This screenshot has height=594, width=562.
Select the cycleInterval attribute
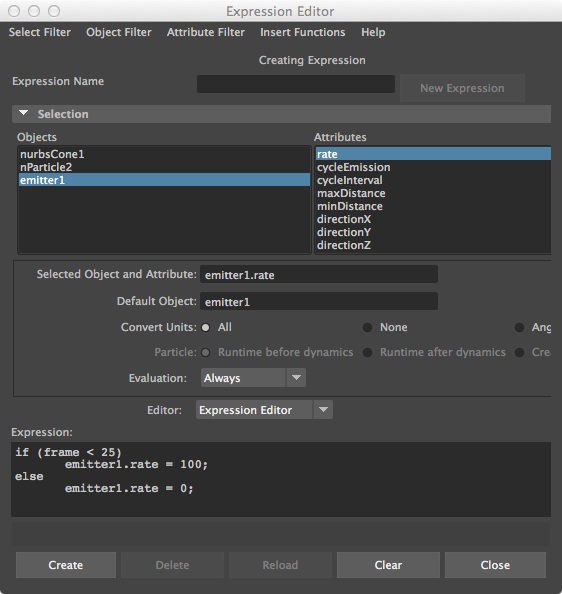[433, 180]
